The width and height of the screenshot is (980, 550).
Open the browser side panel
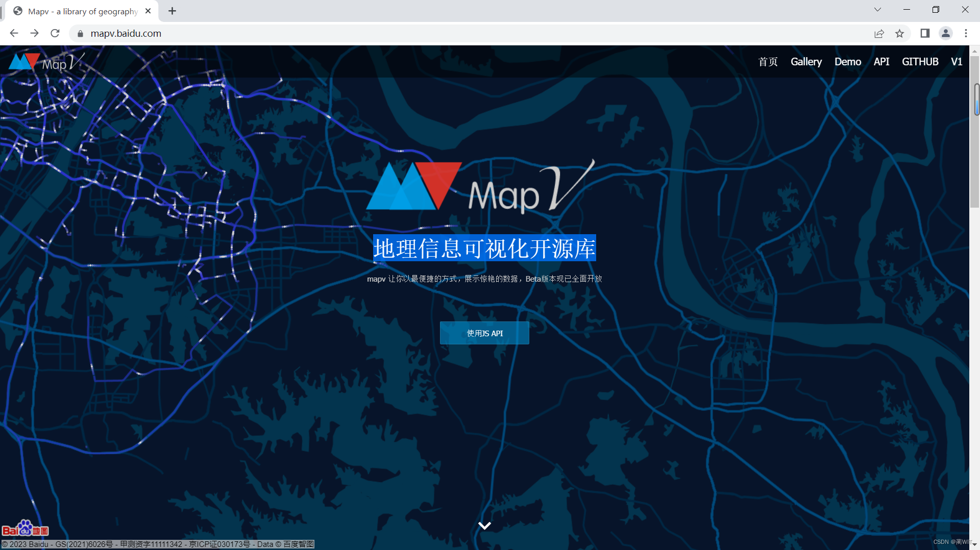point(925,34)
